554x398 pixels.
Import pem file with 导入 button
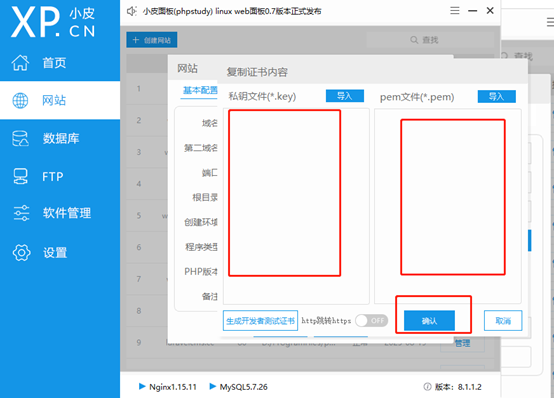pyautogui.click(x=496, y=96)
